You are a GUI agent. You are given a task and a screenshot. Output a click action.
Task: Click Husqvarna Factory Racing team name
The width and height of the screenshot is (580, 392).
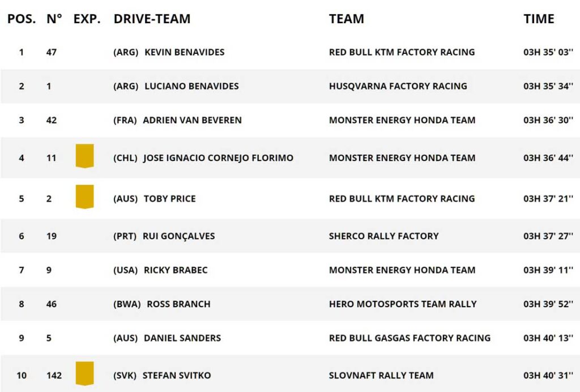398,86
